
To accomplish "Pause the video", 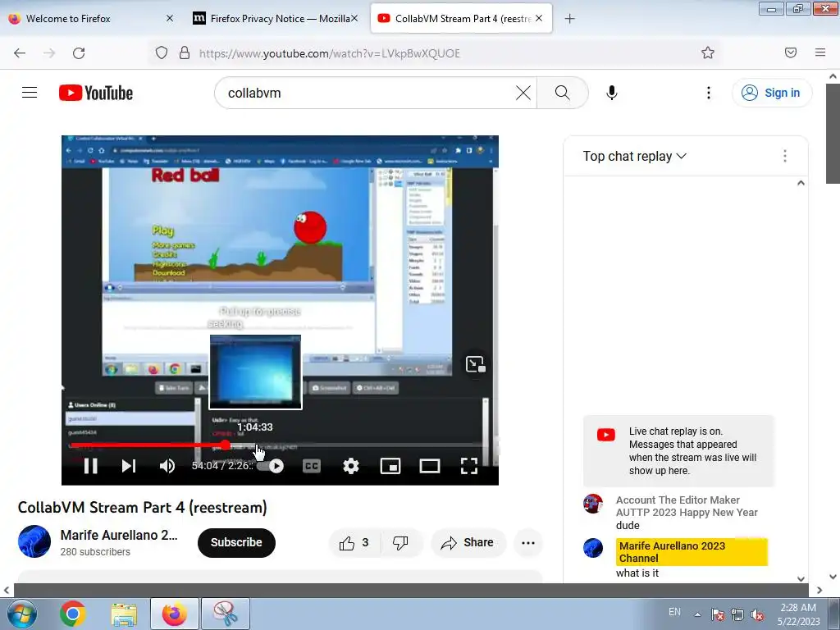I will point(90,466).
